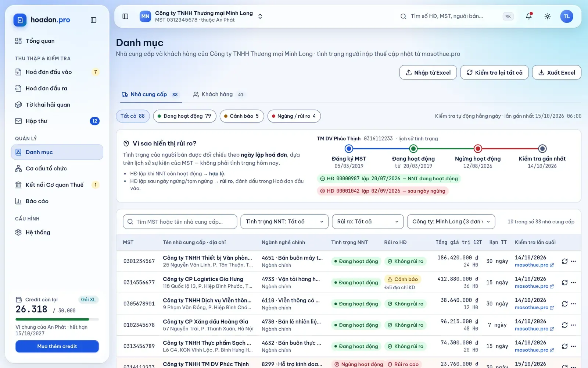588x368 pixels.
Task: Open Hoá đơn đầu vào menu
Action: (x=57, y=72)
